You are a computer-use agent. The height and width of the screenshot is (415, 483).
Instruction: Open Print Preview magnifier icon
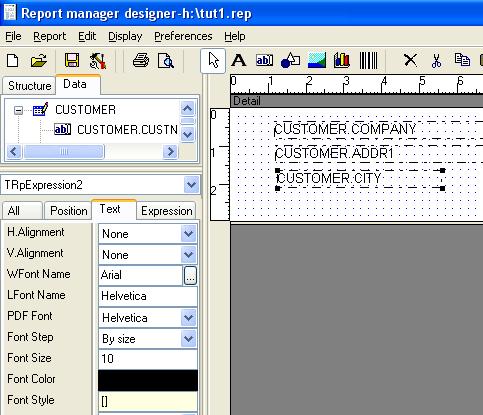[166, 61]
